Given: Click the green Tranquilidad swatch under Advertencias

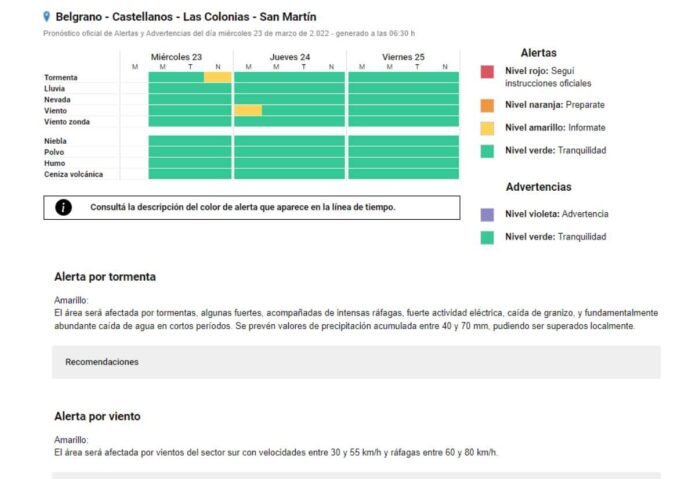Looking at the screenshot, I should tap(486, 237).
